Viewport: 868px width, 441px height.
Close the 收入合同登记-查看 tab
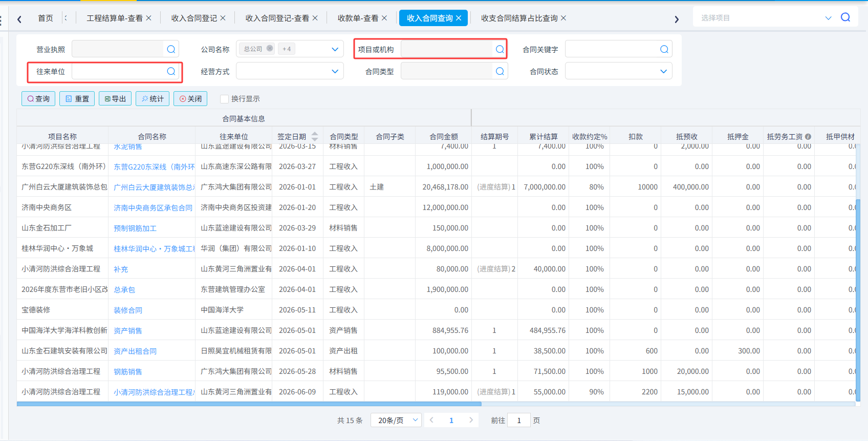315,18
